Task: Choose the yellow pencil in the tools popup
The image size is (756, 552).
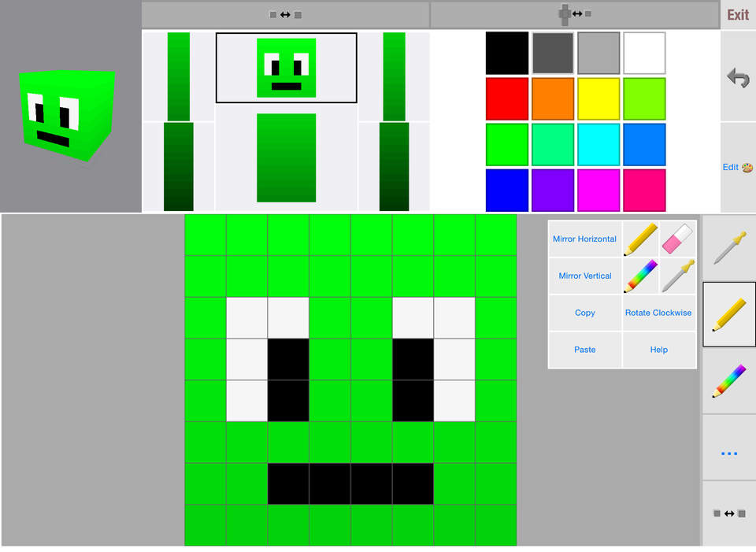Action: [641, 239]
